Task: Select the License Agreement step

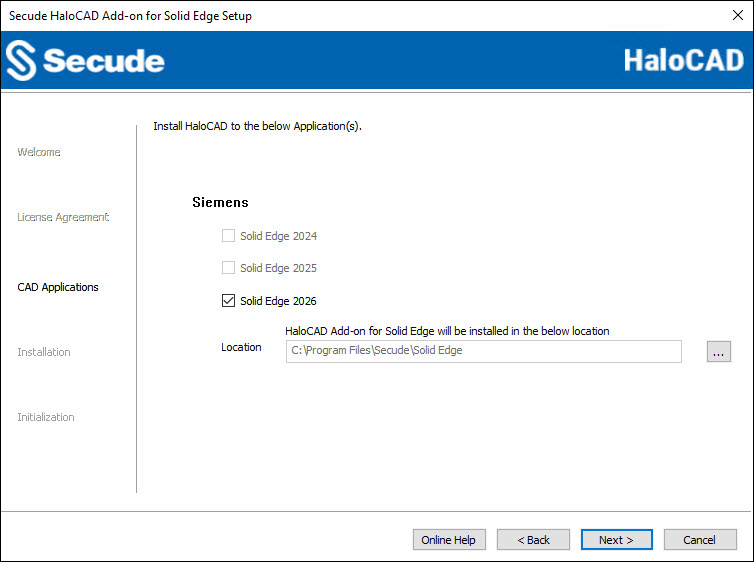Action: pyautogui.click(x=63, y=217)
